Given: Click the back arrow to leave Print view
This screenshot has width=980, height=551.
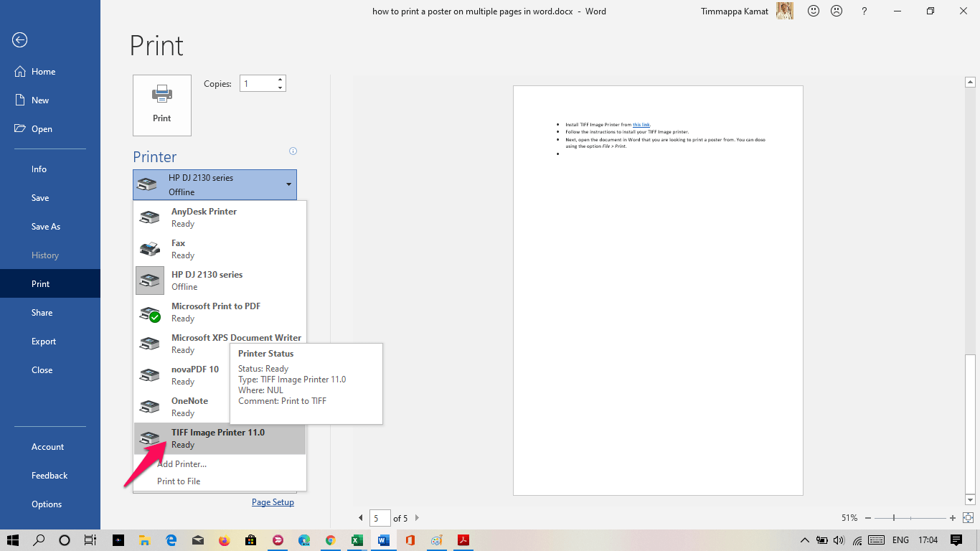Looking at the screenshot, I should click(x=19, y=40).
